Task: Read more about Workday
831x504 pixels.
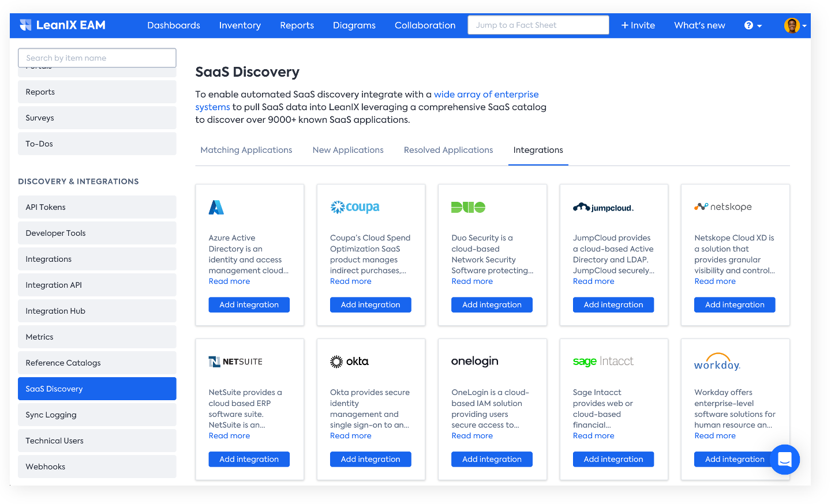Action: coord(715,436)
